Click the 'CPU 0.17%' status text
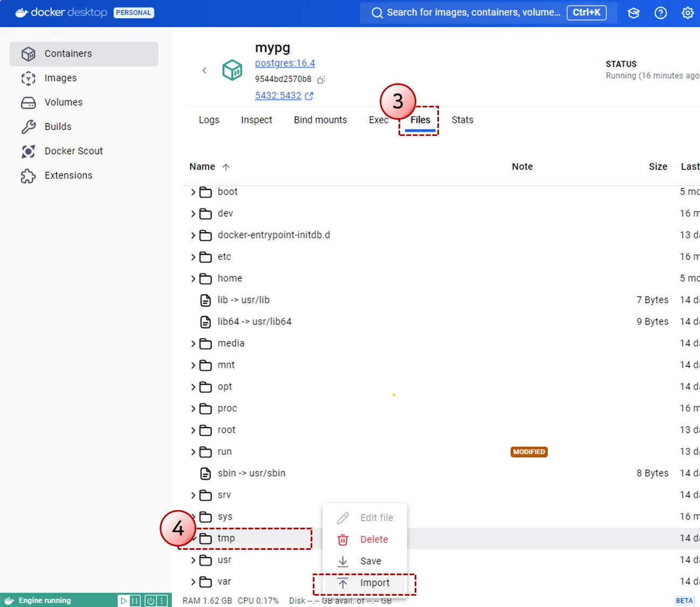Screen dimensions: 700x607 [x=258, y=601]
